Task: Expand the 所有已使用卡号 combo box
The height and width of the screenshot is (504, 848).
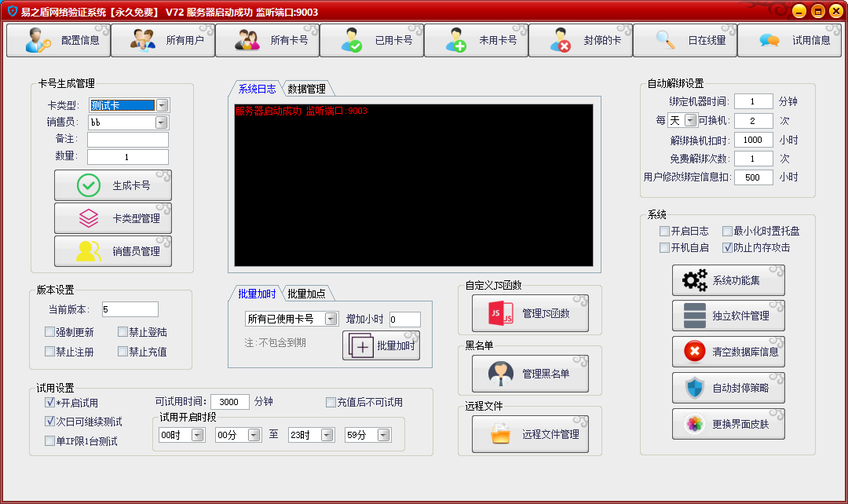Action: (331, 319)
